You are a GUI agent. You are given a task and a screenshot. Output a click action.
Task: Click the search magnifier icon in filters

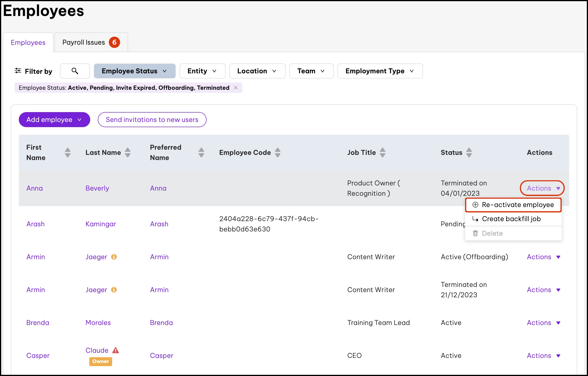click(x=75, y=71)
